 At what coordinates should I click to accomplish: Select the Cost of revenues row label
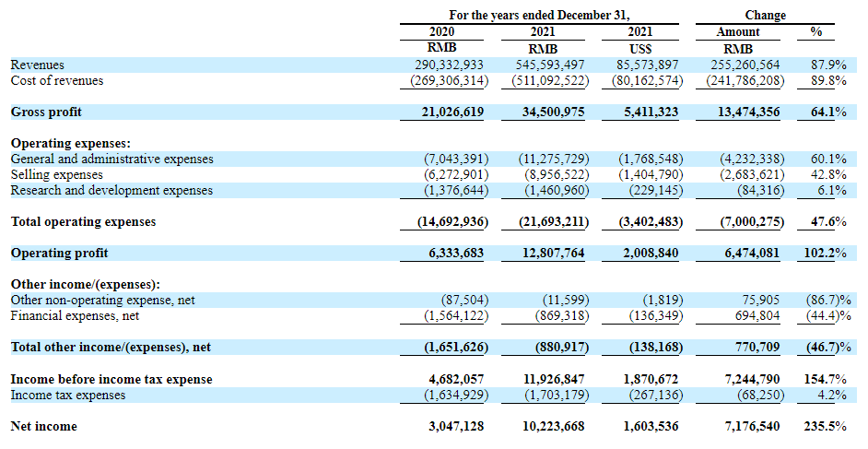click(x=57, y=81)
